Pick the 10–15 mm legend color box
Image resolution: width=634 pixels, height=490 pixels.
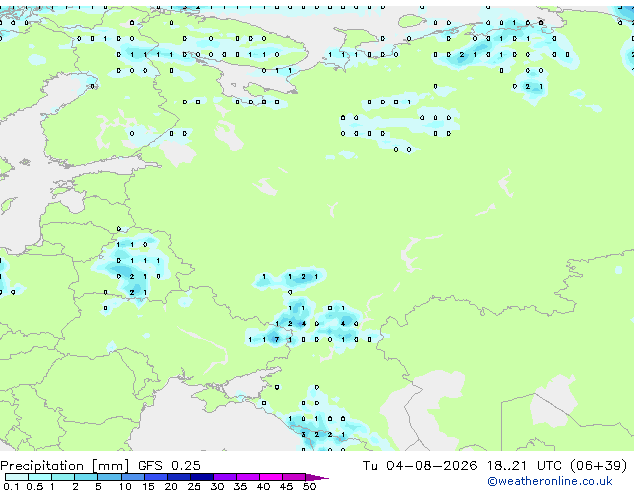pyautogui.click(x=132, y=477)
